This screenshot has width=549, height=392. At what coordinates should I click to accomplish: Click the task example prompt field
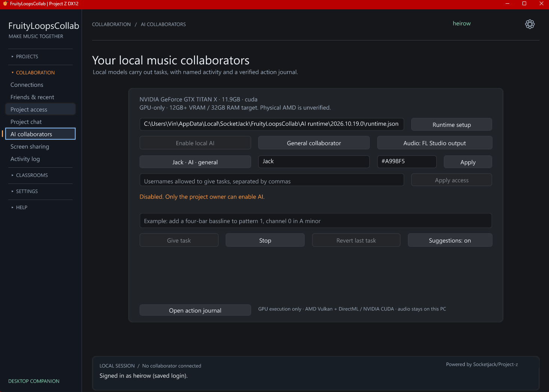(x=316, y=221)
